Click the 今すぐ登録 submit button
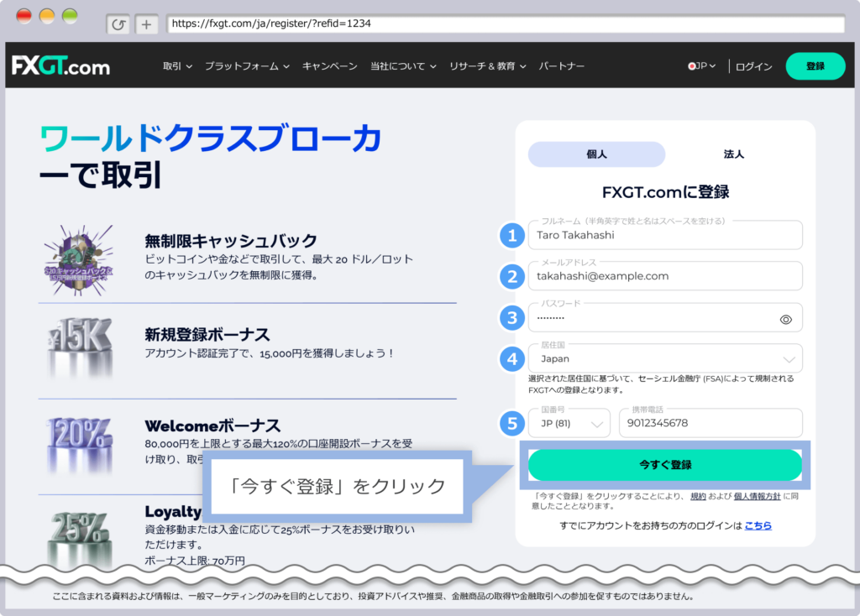Viewport: 860px width, 616px height. (665, 465)
